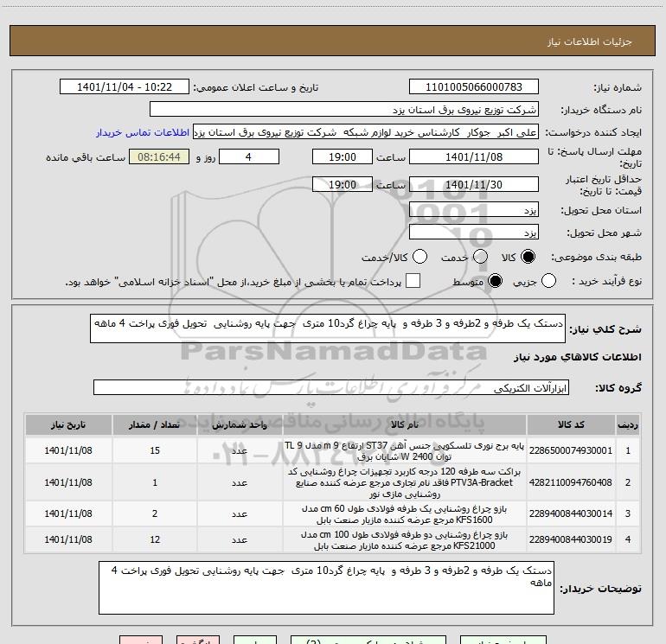The height and width of the screenshot is (644, 666).
Task: Click the توضیحات خریدار text area
Action: tap(326, 588)
